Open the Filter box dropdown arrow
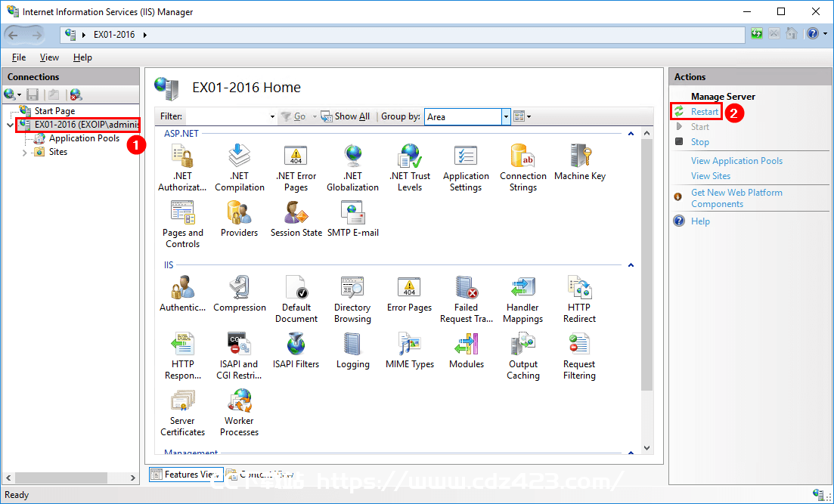Viewport: 834px width, 504px height. tap(272, 116)
